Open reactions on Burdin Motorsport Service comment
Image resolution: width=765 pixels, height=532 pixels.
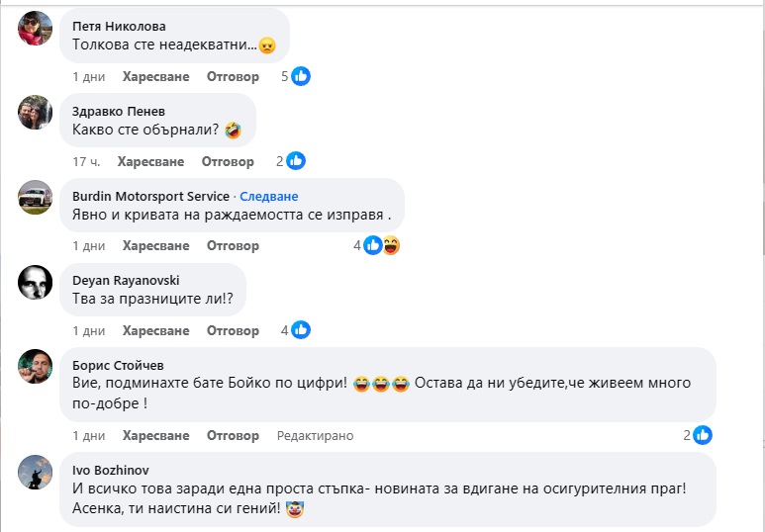(381, 246)
